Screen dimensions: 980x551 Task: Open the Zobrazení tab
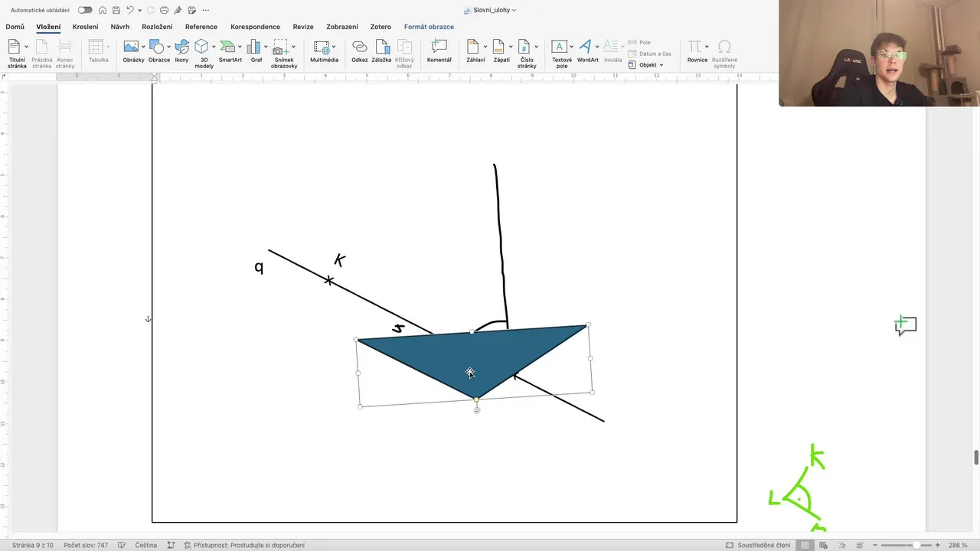coord(342,27)
